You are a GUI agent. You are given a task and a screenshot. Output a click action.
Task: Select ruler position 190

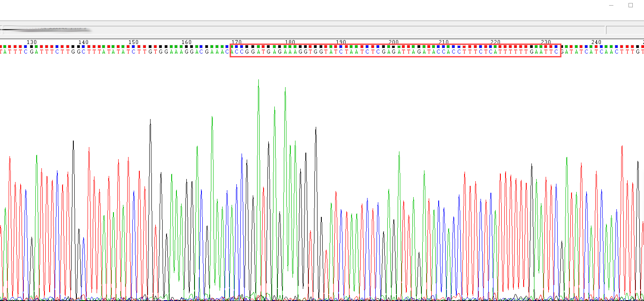click(341, 42)
